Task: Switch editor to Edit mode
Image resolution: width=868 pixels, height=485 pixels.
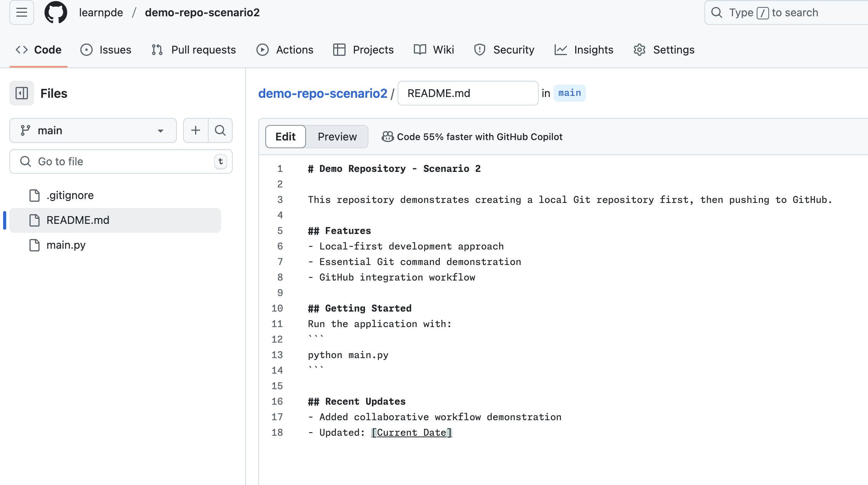Action: click(x=285, y=137)
